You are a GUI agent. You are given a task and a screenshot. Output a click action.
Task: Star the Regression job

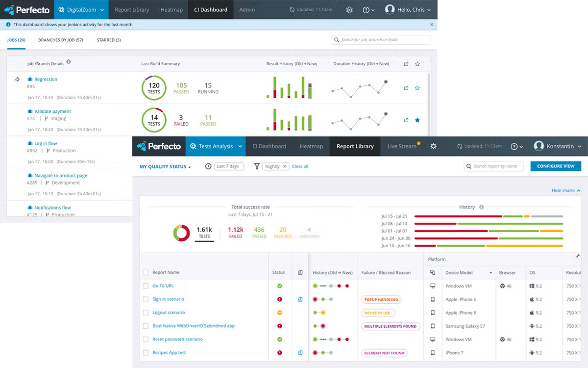tap(417, 88)
